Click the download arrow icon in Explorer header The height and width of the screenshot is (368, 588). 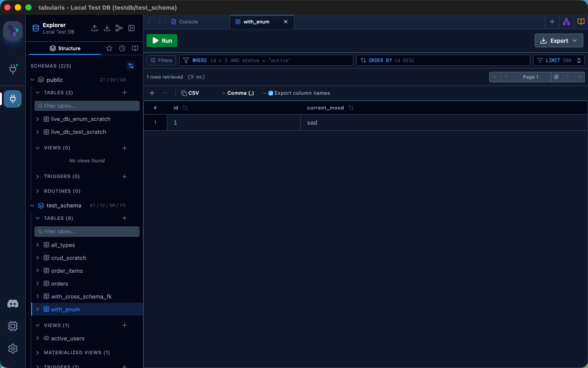107,28
